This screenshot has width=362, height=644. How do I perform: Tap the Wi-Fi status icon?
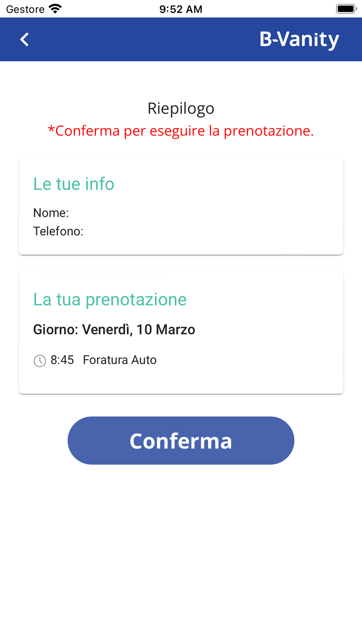pos(55,9)
